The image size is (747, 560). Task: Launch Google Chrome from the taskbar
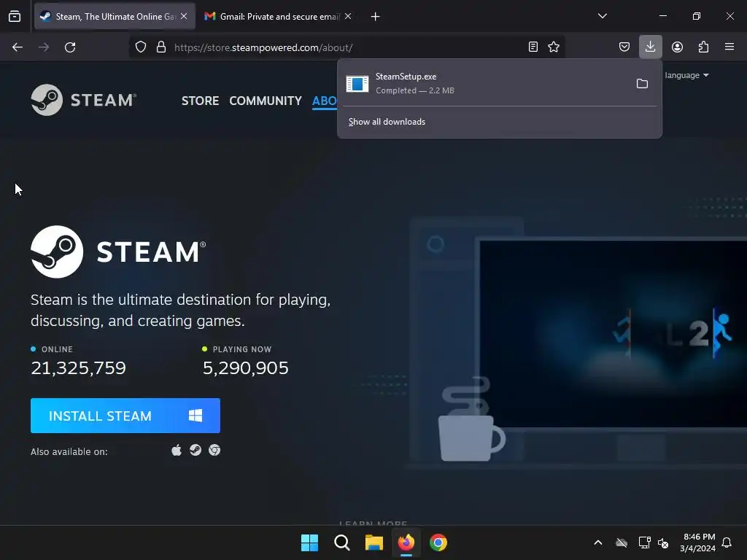438,542
